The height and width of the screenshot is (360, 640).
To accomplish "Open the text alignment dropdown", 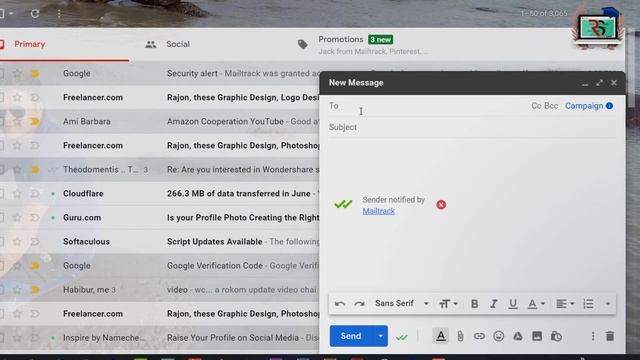I will [x=565, y=304].
